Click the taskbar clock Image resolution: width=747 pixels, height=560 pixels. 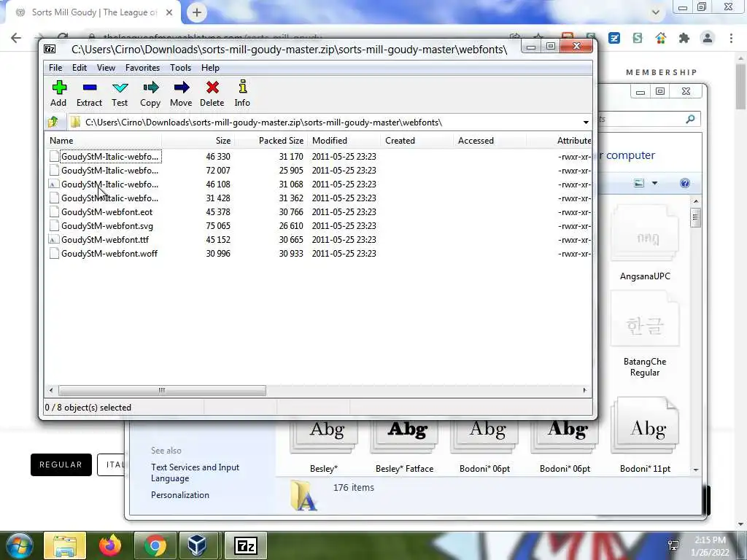point(711,546)
